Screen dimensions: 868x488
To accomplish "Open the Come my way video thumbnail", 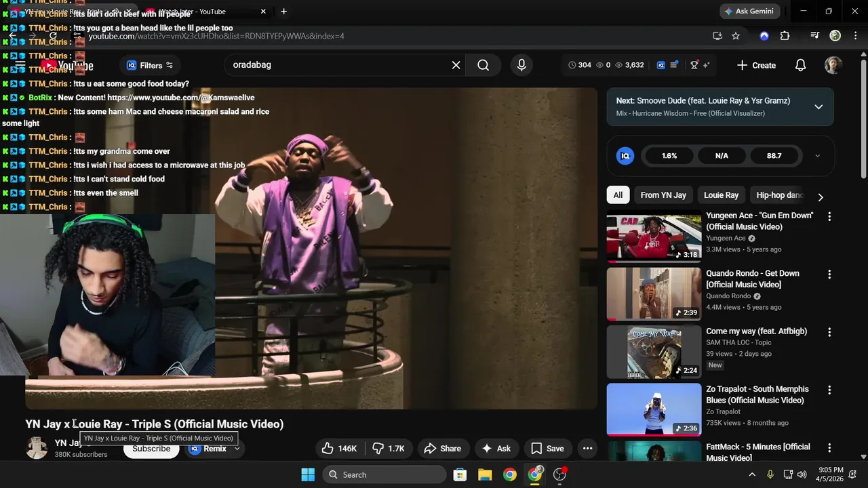I will click(654, 352).
